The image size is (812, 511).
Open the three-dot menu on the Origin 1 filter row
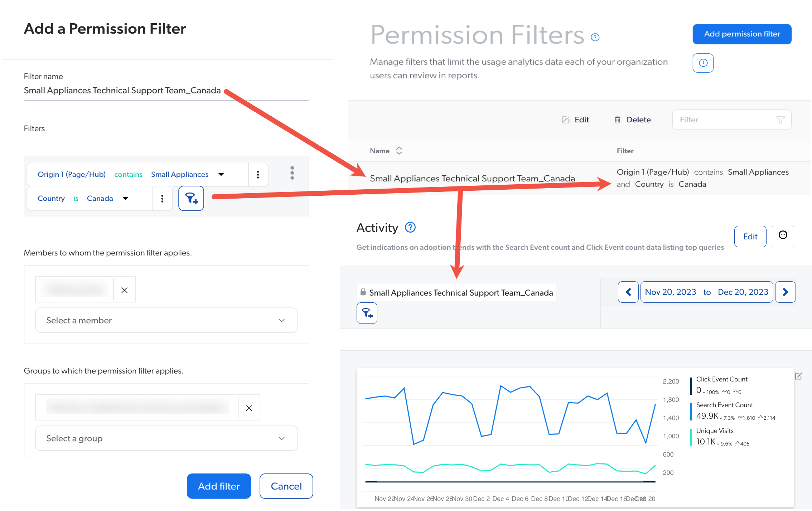[x=258, y=174]
